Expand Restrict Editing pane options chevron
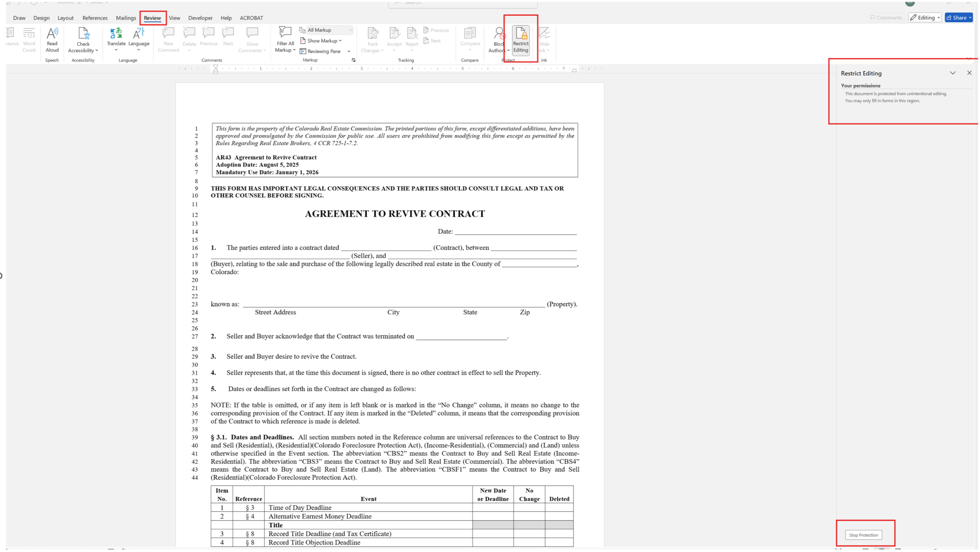Image resolution: width=980 pixels, height=552 pixels. [952, 73]
